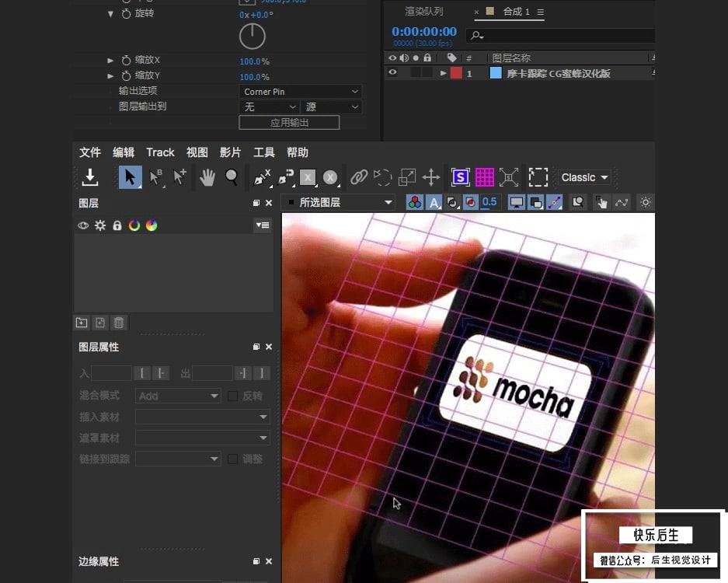
Task: Open the 链接到跟踪 dropdown
Action: coord(178,459)
